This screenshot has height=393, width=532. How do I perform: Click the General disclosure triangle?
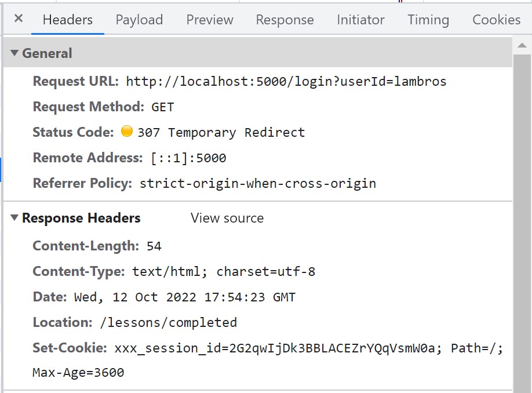pyautogui.click(x=14, y=53)
